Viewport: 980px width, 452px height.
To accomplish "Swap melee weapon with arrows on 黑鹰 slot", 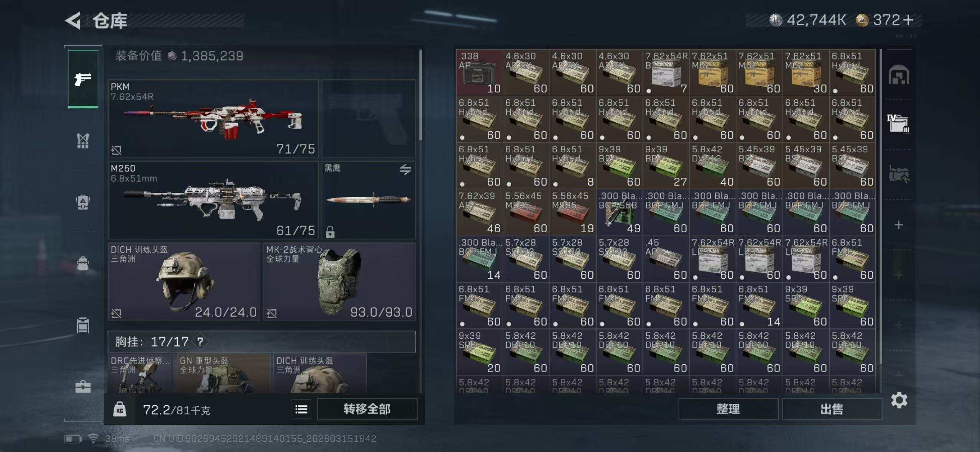I will (x=405, y=169).
